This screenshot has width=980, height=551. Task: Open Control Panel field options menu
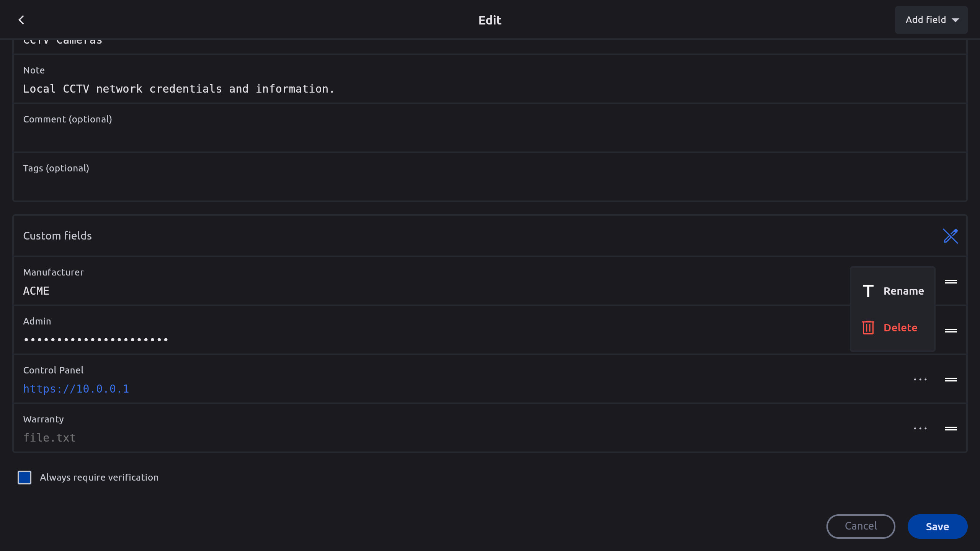[x=920, y=380]
